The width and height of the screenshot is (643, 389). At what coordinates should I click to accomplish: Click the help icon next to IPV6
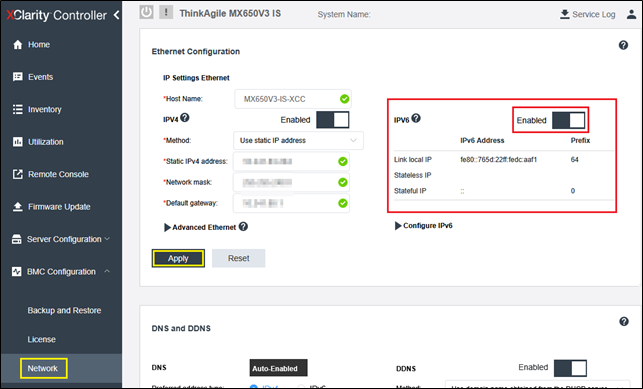point(416,118)
